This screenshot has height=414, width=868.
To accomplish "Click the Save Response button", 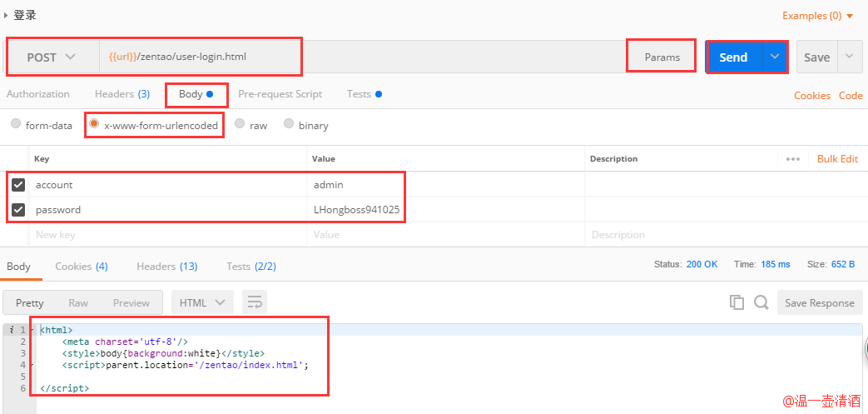I will (x=820, y=302).
